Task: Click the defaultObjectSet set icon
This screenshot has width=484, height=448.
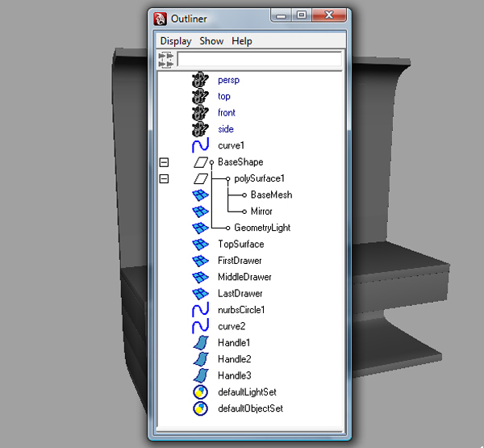Action: 200,408
